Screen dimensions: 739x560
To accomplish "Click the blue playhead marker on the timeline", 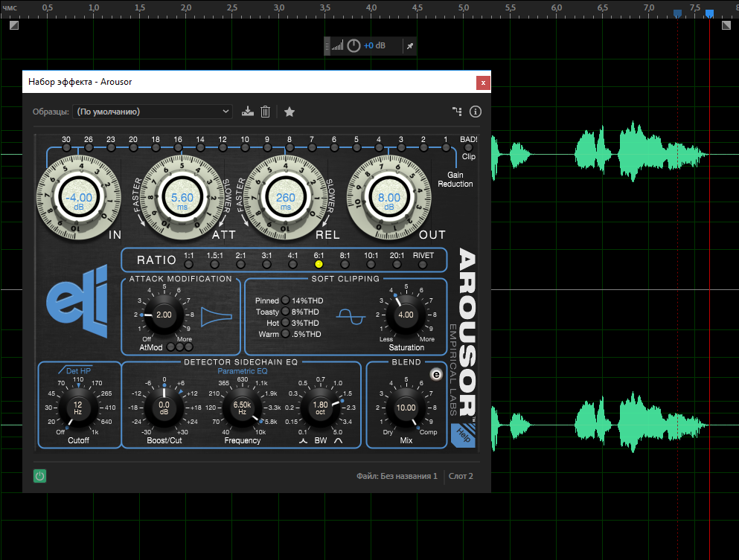I will 709,13.
